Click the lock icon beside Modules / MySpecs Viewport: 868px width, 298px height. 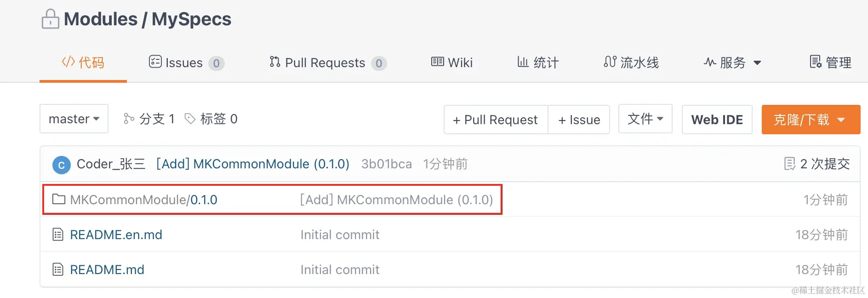pos(51,19)
